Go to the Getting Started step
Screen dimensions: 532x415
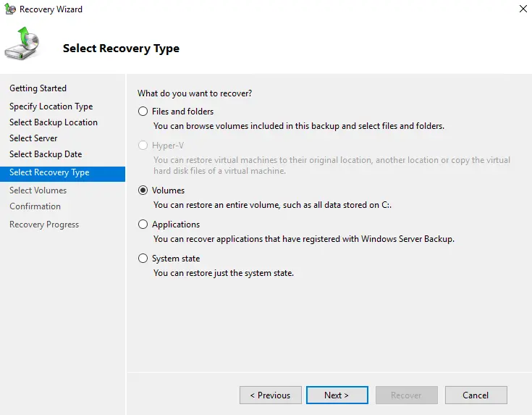pos(38,88)
